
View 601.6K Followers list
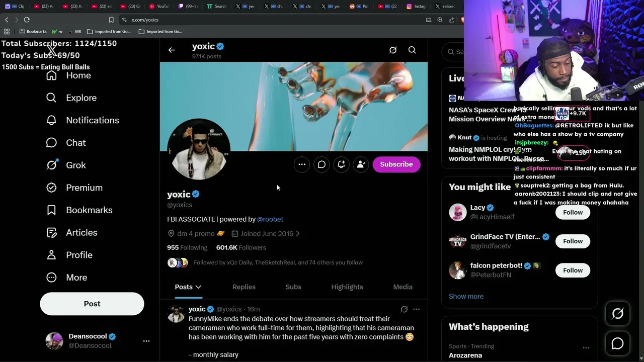coord(241,247)
